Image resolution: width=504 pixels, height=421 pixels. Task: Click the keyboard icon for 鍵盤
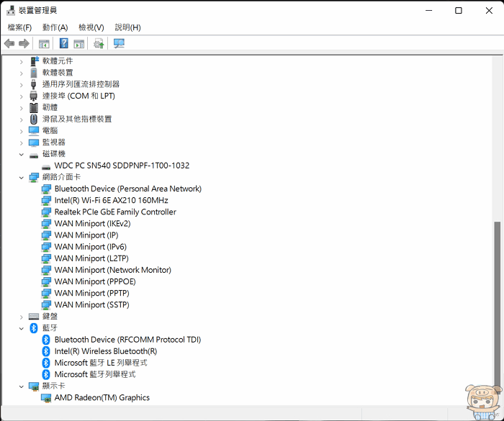[34, 316]
